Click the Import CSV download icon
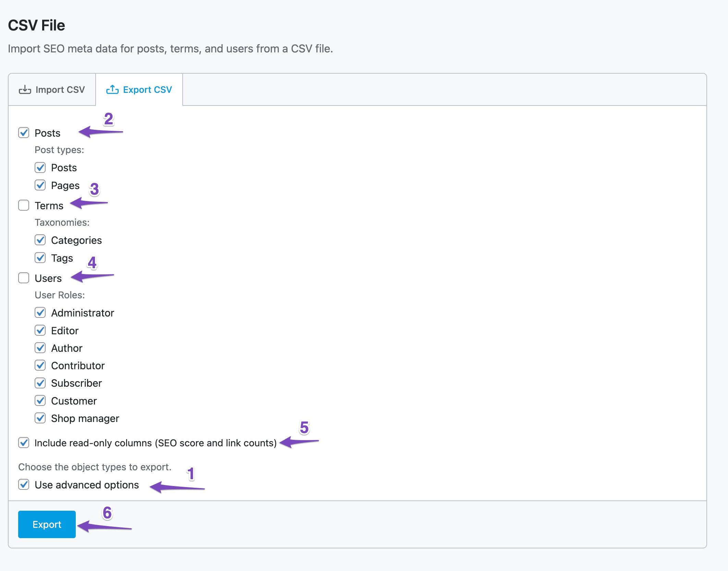Viewport: 728px width, 571px height. (25, 90)
